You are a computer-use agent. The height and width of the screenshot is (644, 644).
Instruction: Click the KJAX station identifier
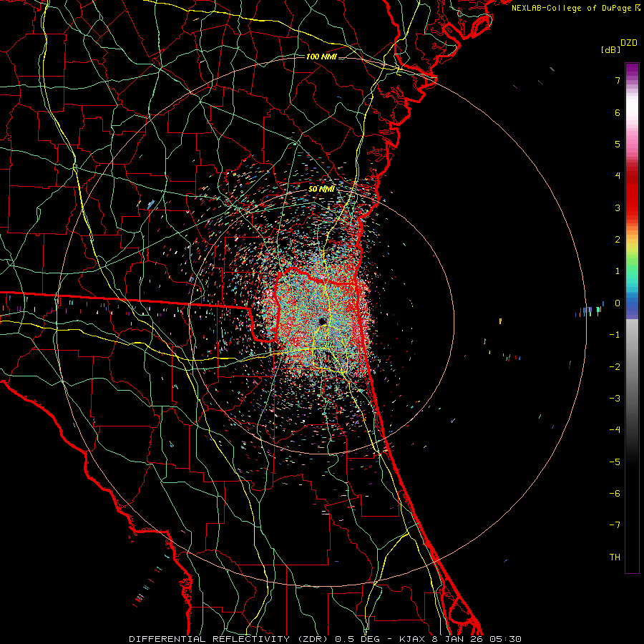click(x=413, y=639)
